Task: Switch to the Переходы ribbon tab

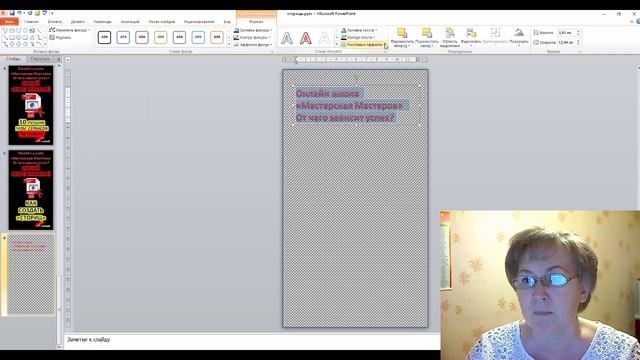Action: click(x=102, y=22)
